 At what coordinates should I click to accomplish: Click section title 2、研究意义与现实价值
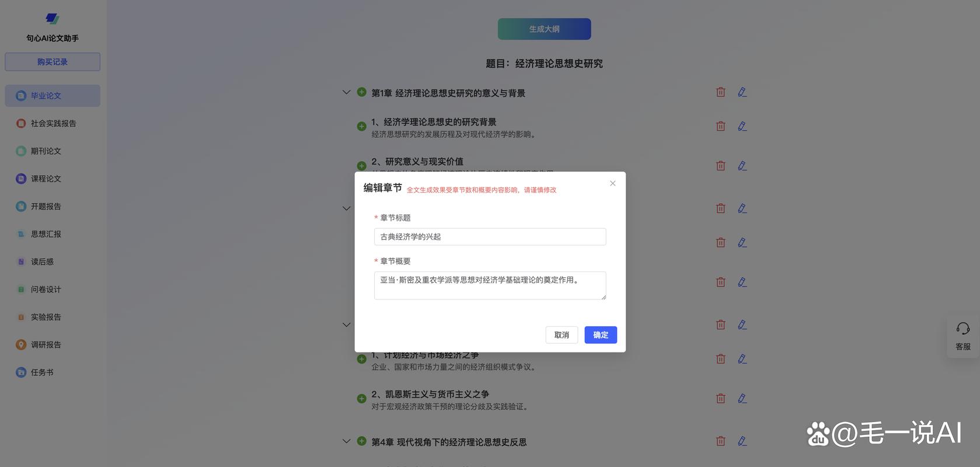coord(417,162)
